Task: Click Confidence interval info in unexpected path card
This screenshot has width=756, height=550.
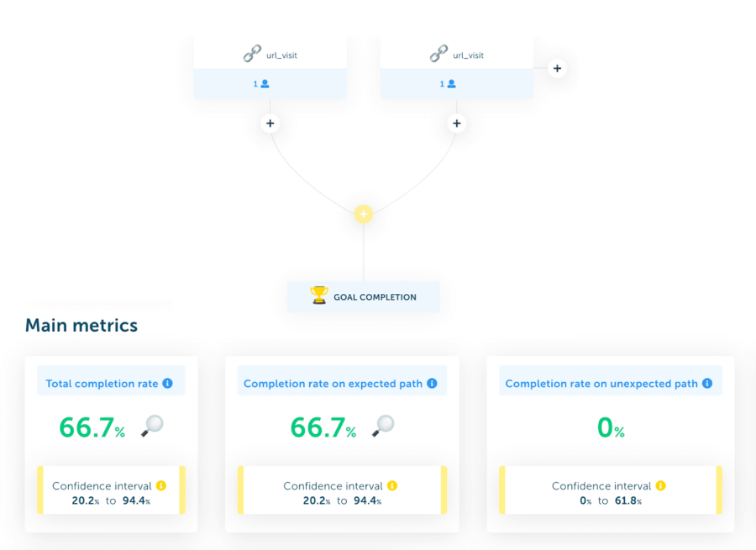Action: [x=660, y=485]
